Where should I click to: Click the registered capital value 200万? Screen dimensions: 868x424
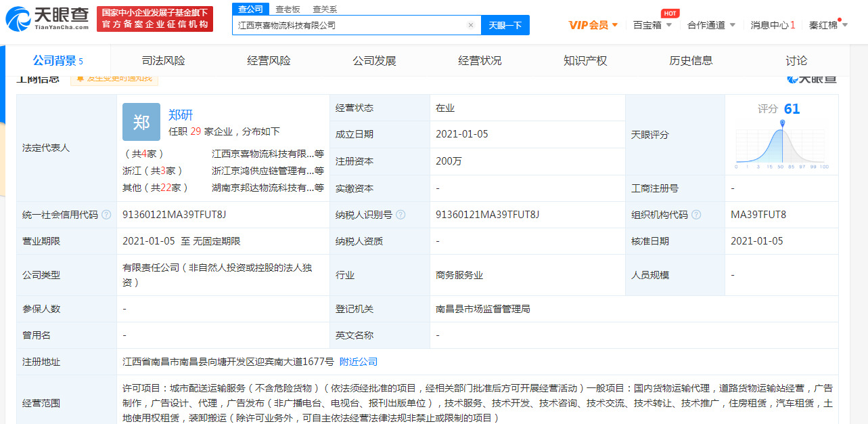click(449, 161)
